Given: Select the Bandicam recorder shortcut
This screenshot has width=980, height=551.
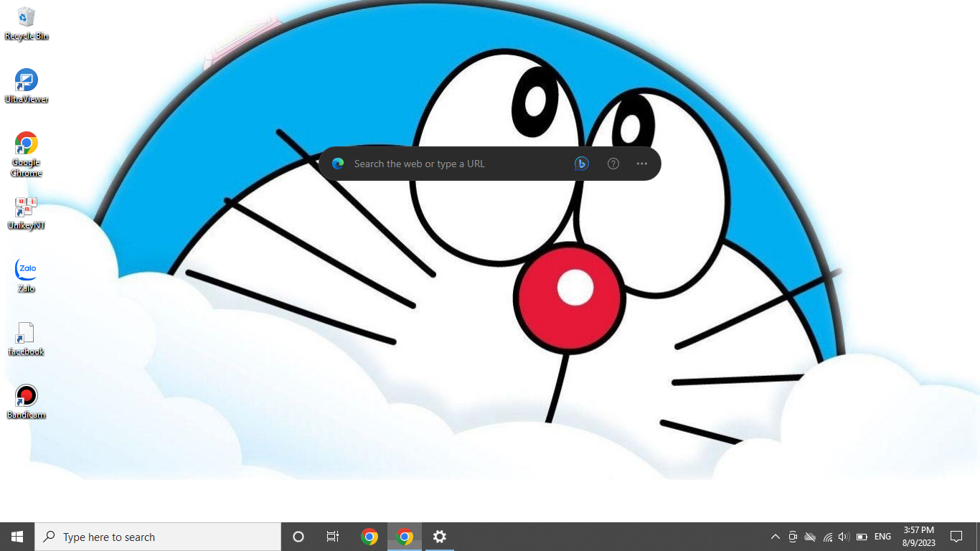Looking at the screenshot, I should click(27, 402).
